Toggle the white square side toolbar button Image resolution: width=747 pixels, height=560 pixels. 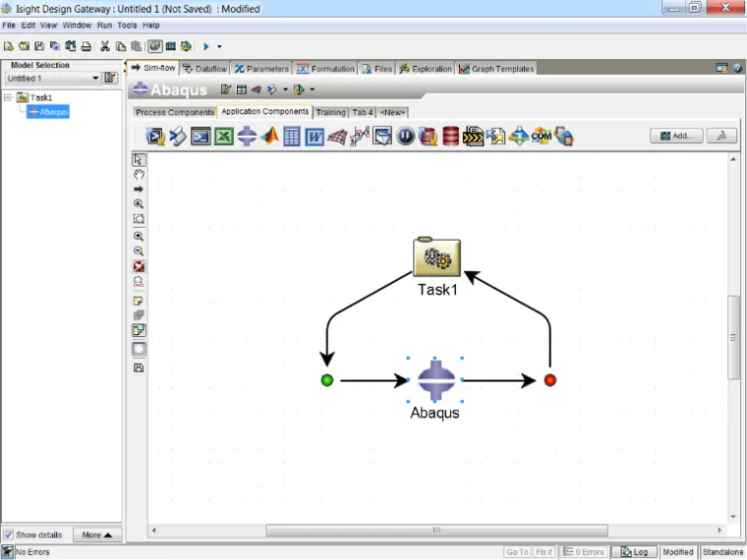coord(139,349)
